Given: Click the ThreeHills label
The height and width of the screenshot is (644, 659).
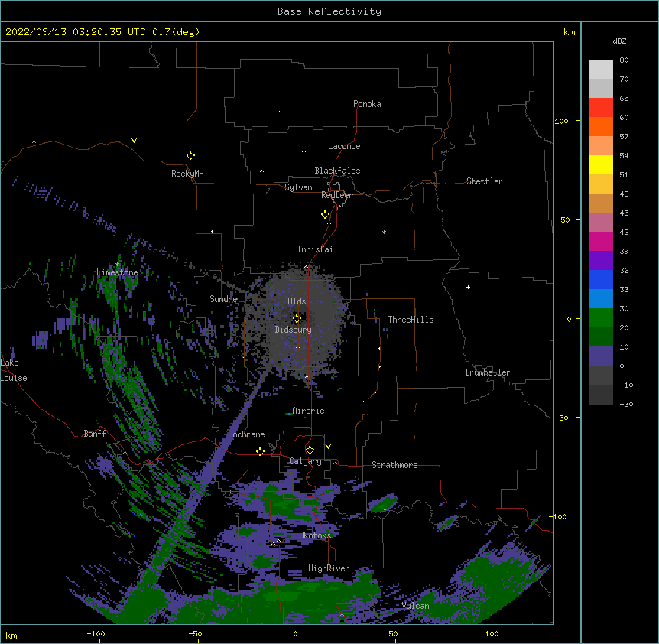Looking at the screenshot, I should 411,320.
